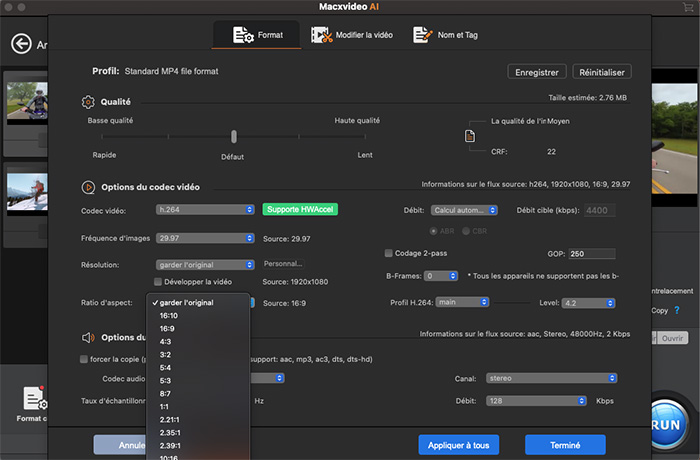Click the video codec play icon
700x460 pixels.
pos(88,187)
